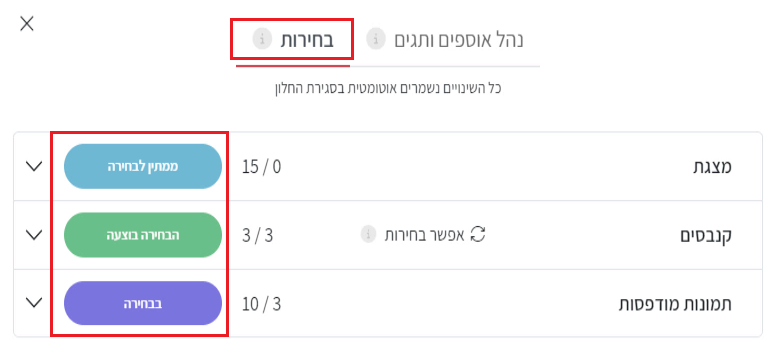Select the מצגת row title
Screen dimensions: 776x364
712,167
